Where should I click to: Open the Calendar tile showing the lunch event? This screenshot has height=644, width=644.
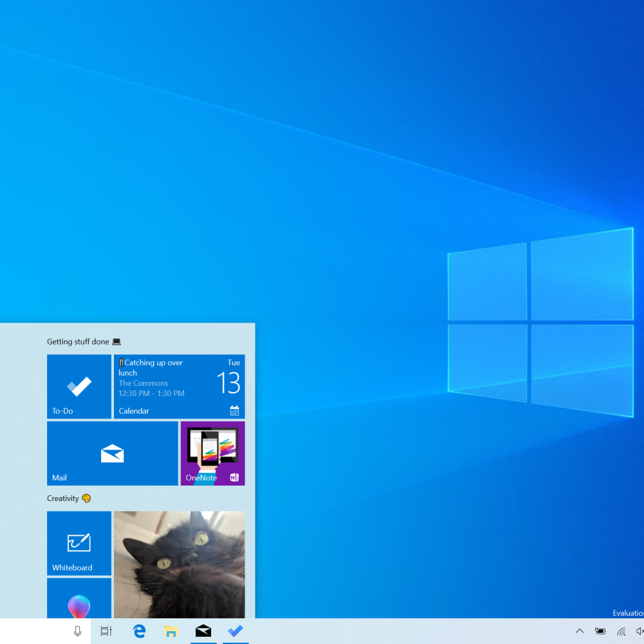[180, 386]
